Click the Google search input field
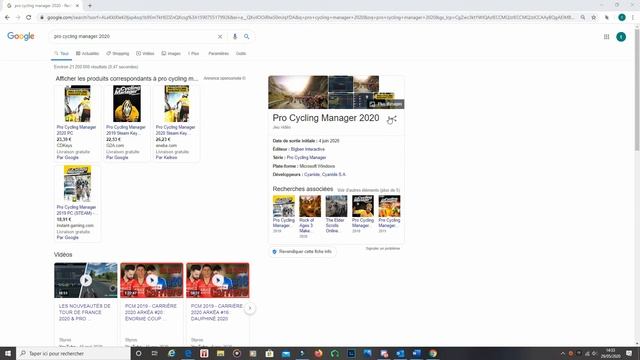Screen dimensions: 640x360 pos(134,36)
